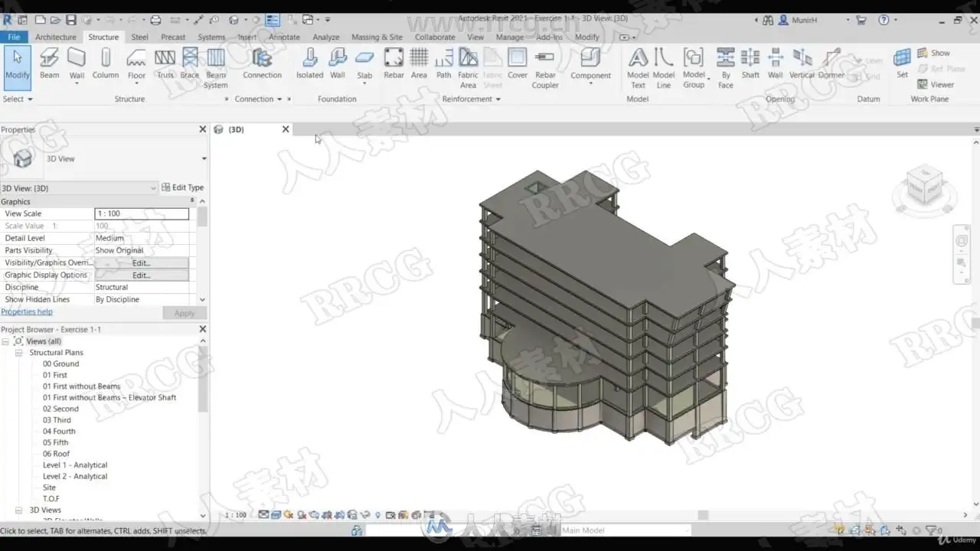
Task: Collapse the Structural Plans tree node
Action: coord(19,353)
